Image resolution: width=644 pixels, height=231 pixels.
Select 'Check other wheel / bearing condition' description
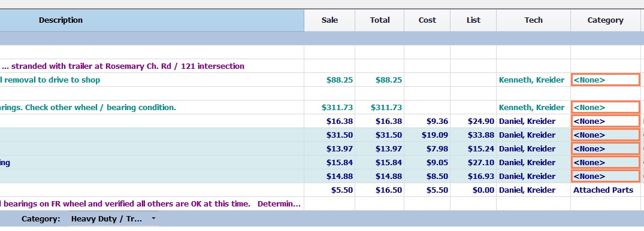[x=152, y=108]
